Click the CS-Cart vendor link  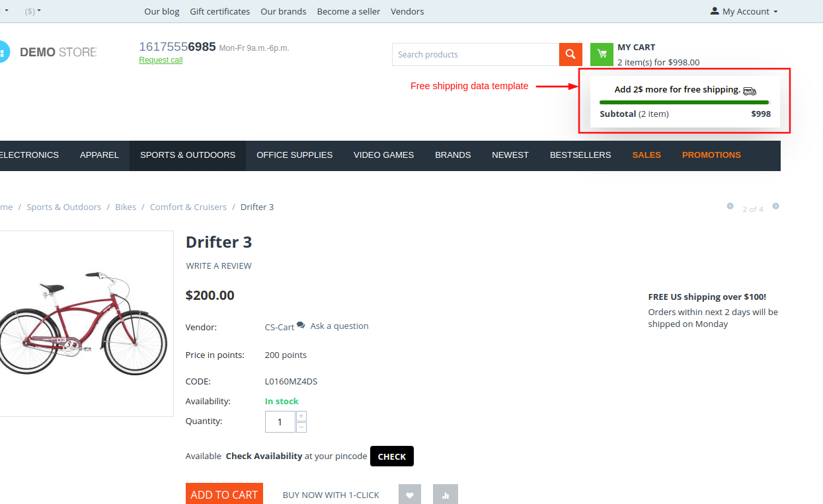280,327
